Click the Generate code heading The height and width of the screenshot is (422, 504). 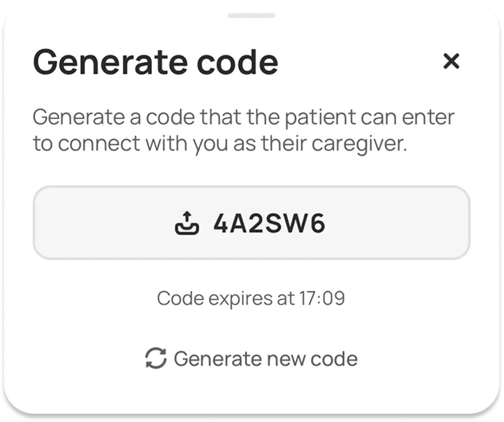coord(156,61)
